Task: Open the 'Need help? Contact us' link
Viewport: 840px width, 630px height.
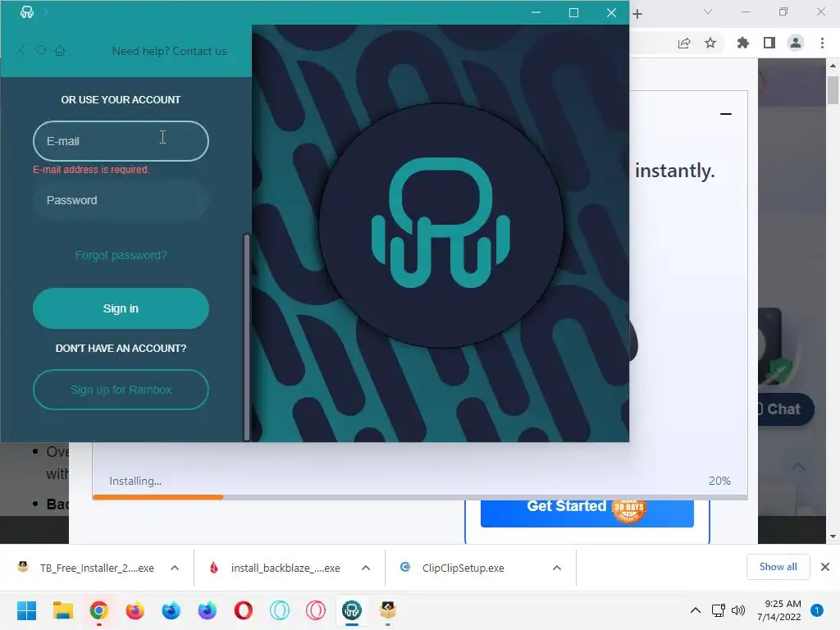Action: tap(169, 51)
